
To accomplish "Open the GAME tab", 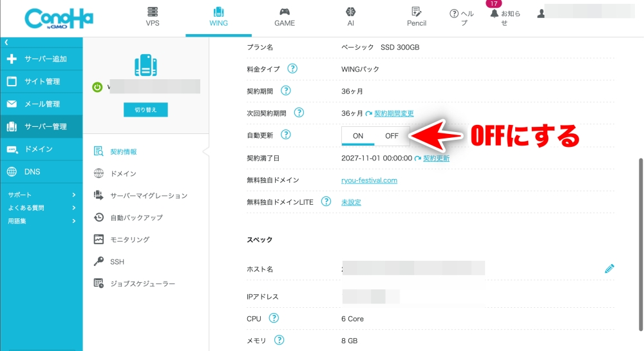I will point(284,17).
